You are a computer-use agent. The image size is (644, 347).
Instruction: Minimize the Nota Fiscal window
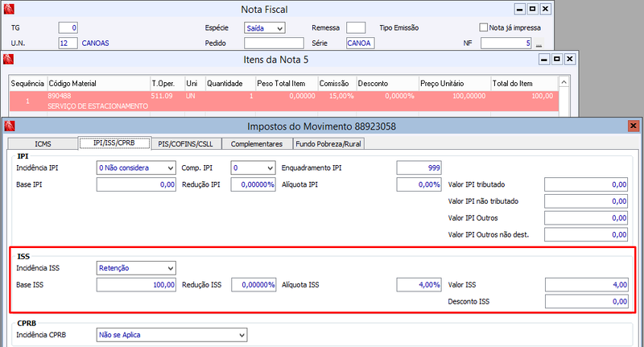519,9
